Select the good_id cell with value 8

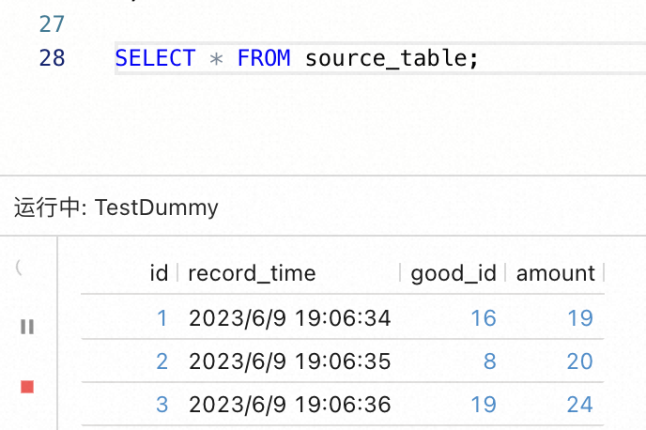coord(489,361)
